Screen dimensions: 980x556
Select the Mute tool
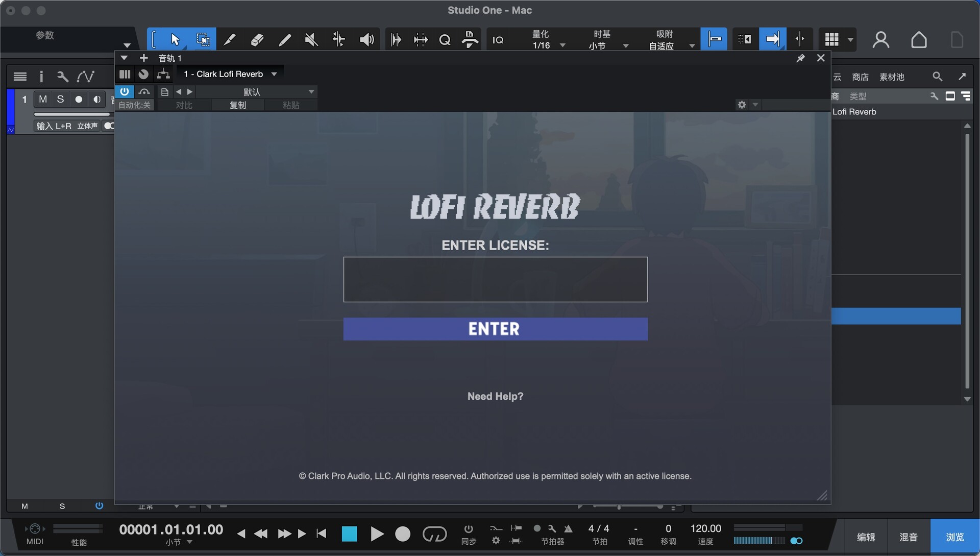(x=311, y=39)
